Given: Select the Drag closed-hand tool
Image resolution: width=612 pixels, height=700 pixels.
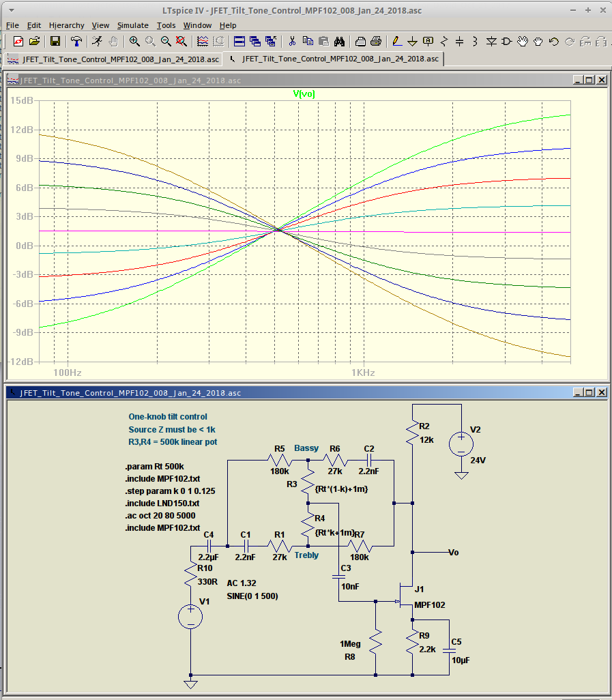Looking at the screenshot, I should coord(538,42).
